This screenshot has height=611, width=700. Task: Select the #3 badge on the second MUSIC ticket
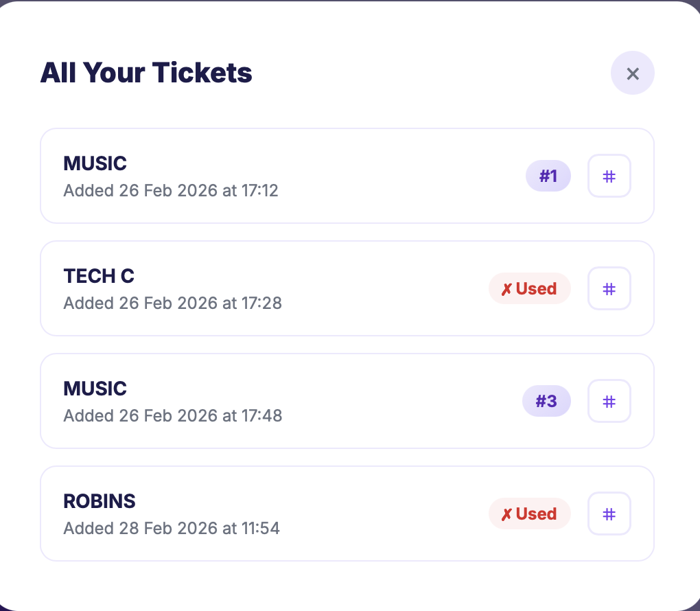point(546,401)
